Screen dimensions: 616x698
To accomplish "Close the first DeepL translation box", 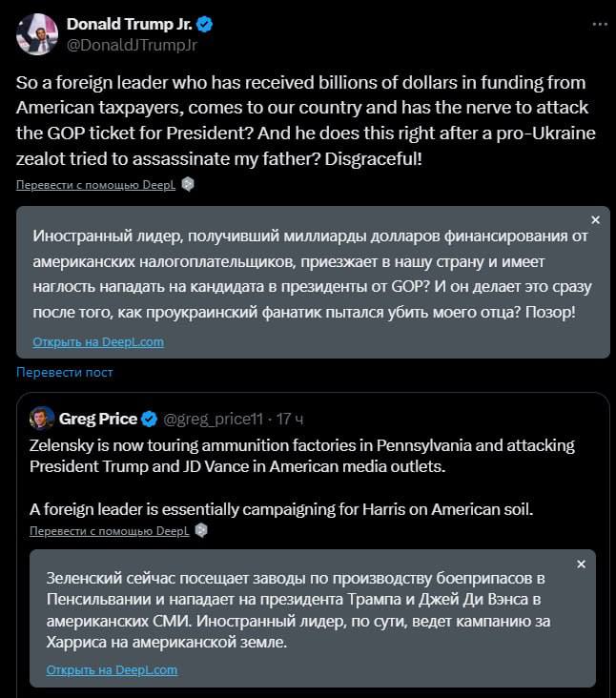I will pyautogui.click(x=595, y=219).
